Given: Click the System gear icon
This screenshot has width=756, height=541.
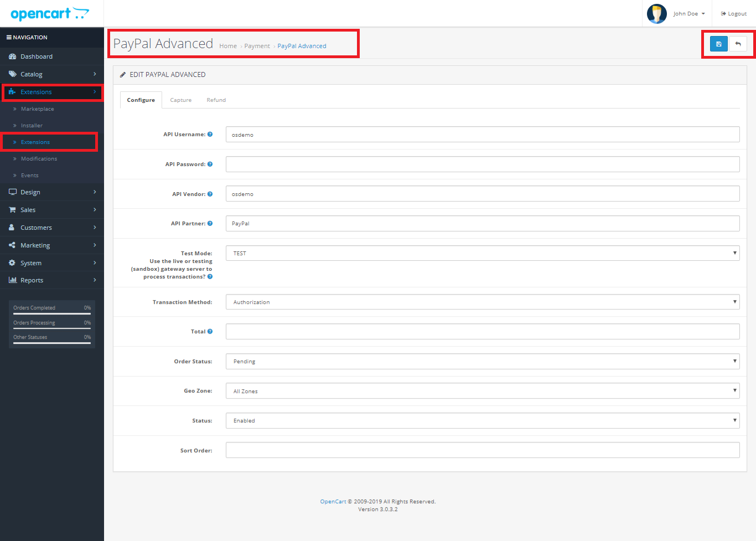Looking at the screenshot, I should [12, 263].
